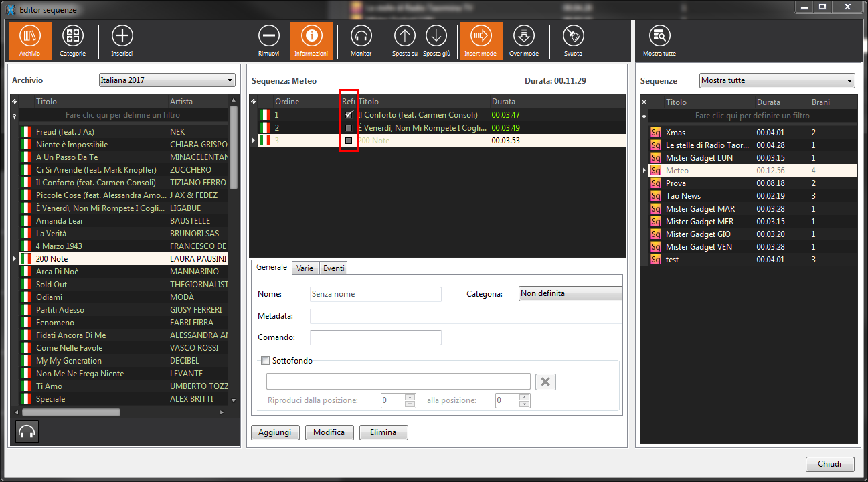Toggle the Informazioni toolbar icon
Viewport: 868px width, 482px height.
[311, 41]
